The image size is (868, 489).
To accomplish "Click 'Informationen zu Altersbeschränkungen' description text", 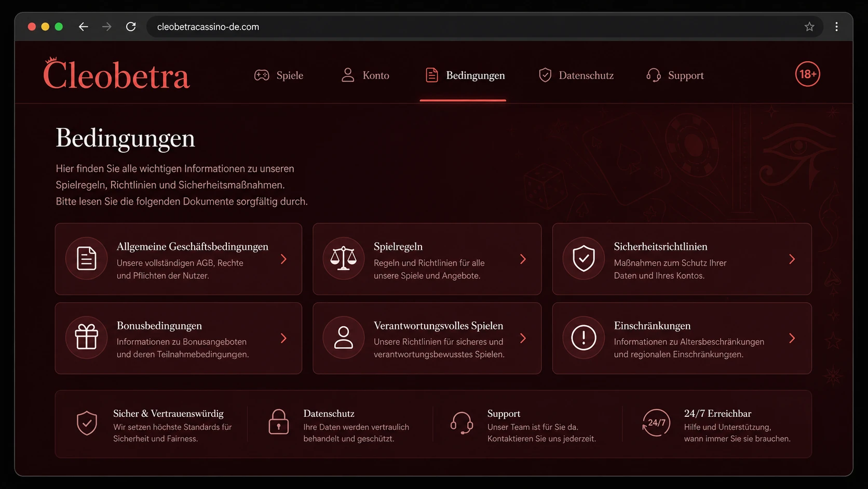I will tap(689, 342).
